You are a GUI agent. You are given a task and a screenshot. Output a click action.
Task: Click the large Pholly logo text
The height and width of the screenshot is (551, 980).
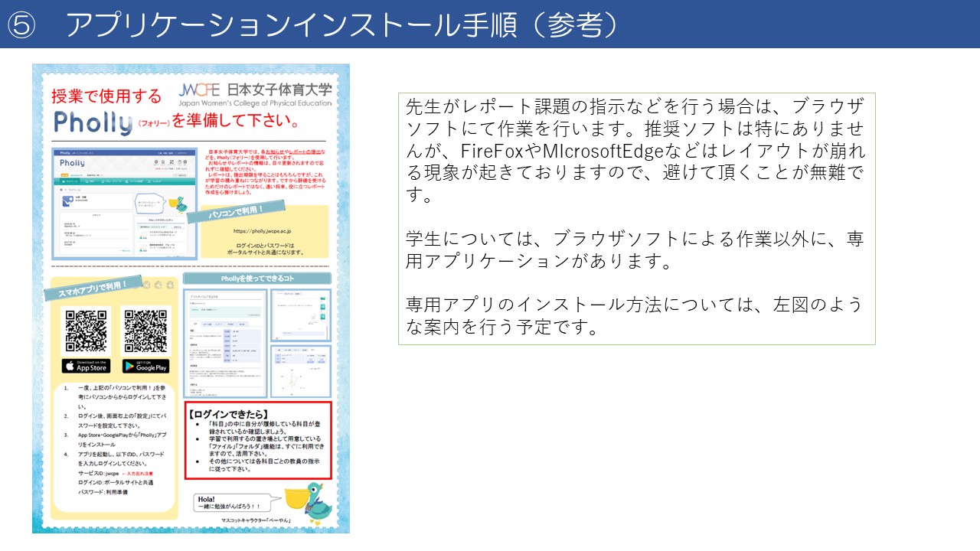93,122
